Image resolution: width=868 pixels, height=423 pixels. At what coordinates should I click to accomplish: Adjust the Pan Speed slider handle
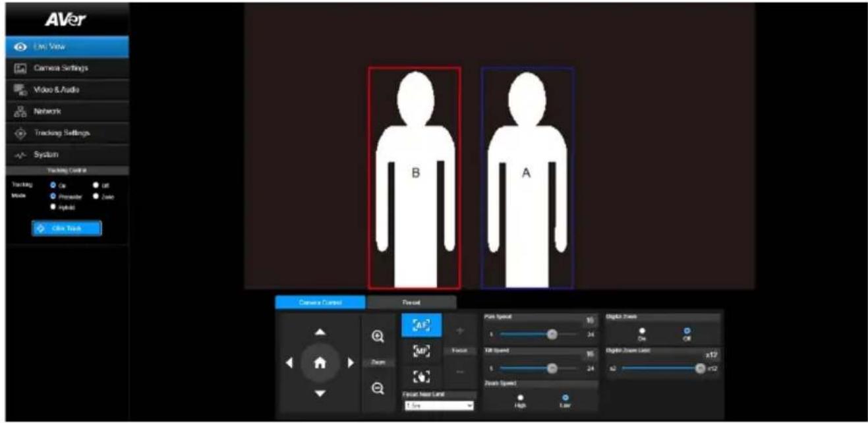click(552, 335)
